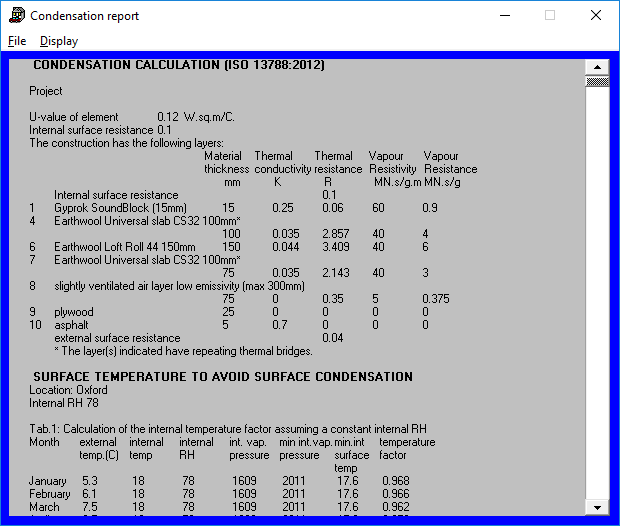Click the asphalt layer name

71,325
